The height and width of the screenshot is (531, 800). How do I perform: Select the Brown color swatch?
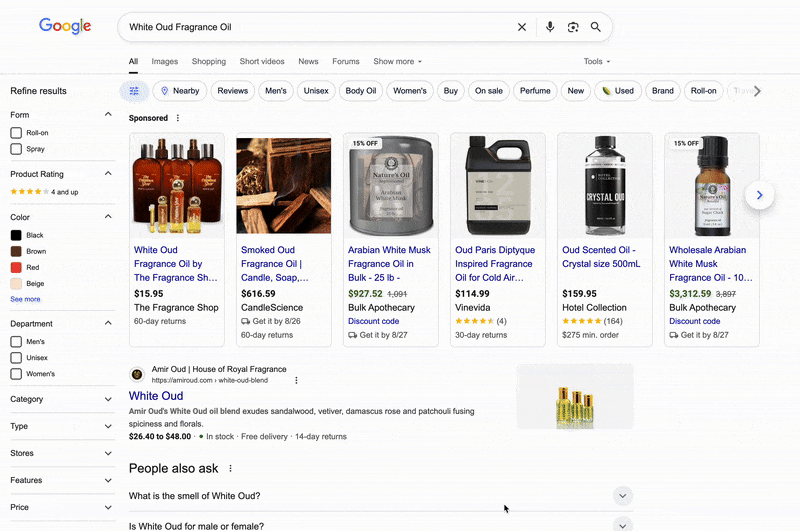[16, 251]
